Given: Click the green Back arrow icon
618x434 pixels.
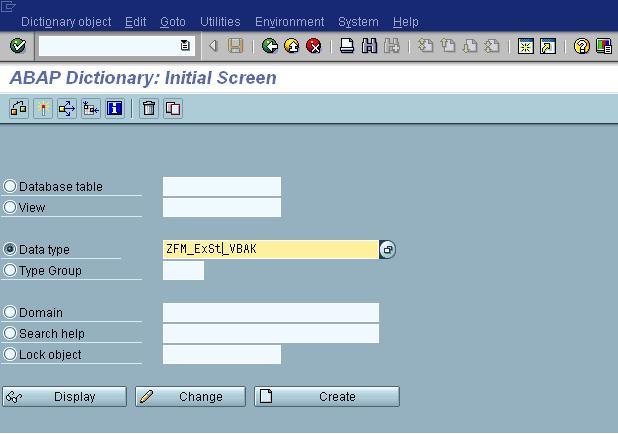Looking at the screenshot, I should [x=270, y=46].
